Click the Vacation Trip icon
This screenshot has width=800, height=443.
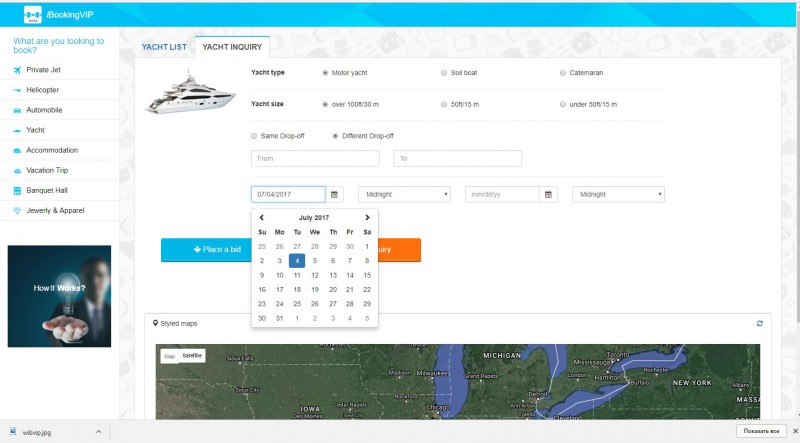click(17, 170)
